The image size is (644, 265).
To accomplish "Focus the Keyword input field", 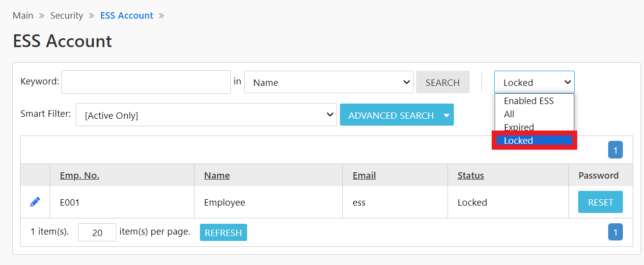I will (146, 82).
